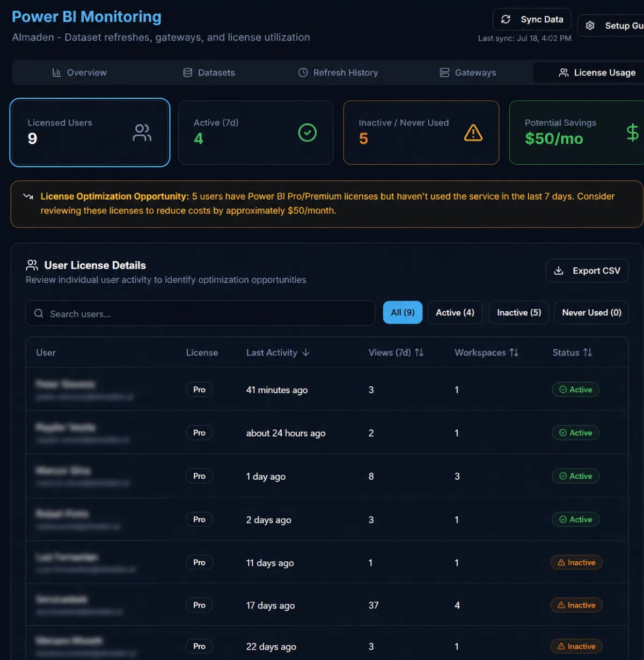Select the Active (7d) card

pos(255,133)
